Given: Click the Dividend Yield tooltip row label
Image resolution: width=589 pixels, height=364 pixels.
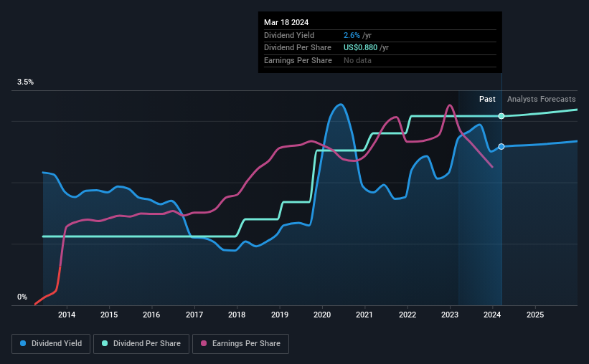Looking at the screenshot, I should (x=289, y=35).
